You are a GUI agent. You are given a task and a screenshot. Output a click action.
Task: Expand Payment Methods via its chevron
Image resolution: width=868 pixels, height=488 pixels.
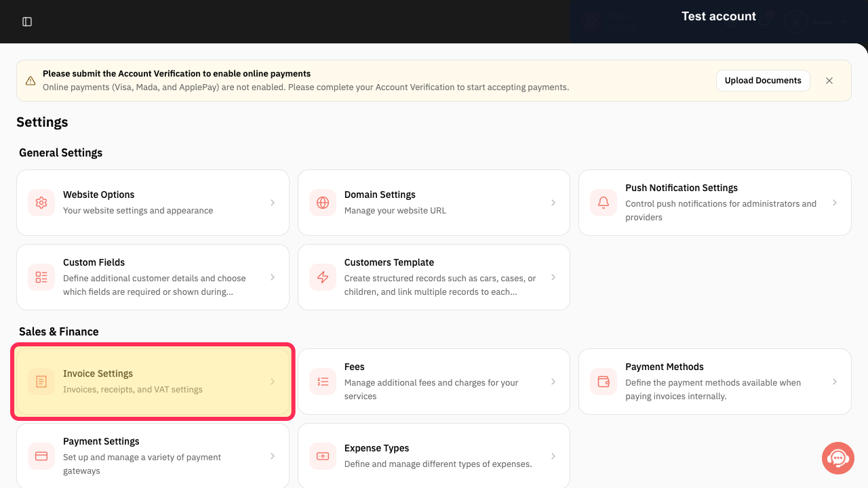tap(835, 382)
